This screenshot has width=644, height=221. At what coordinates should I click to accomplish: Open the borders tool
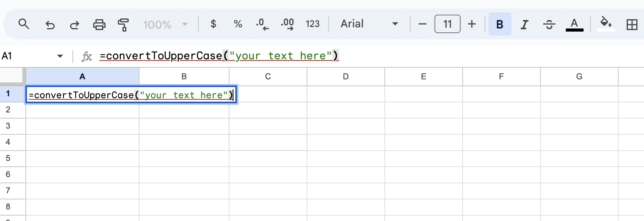632,25
